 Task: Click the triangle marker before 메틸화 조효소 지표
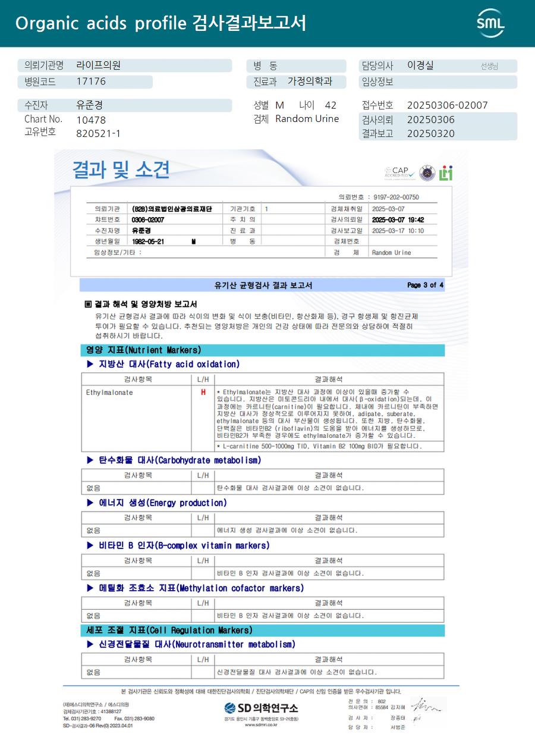(x=90, y=588)
